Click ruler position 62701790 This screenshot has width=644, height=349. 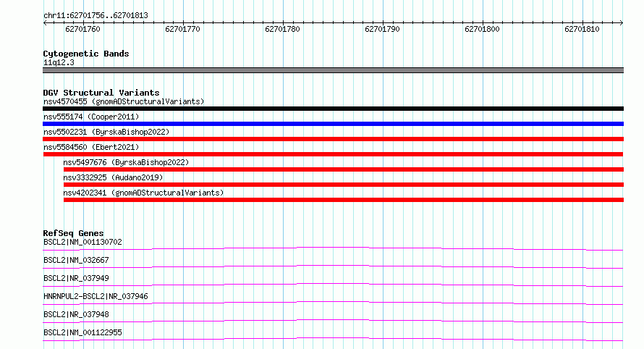point(382,29)
